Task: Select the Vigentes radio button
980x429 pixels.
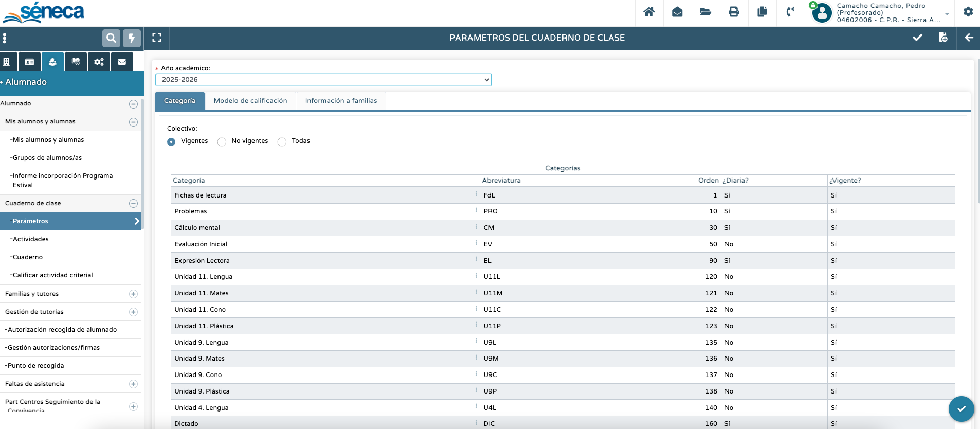Action: pos(171,142)
